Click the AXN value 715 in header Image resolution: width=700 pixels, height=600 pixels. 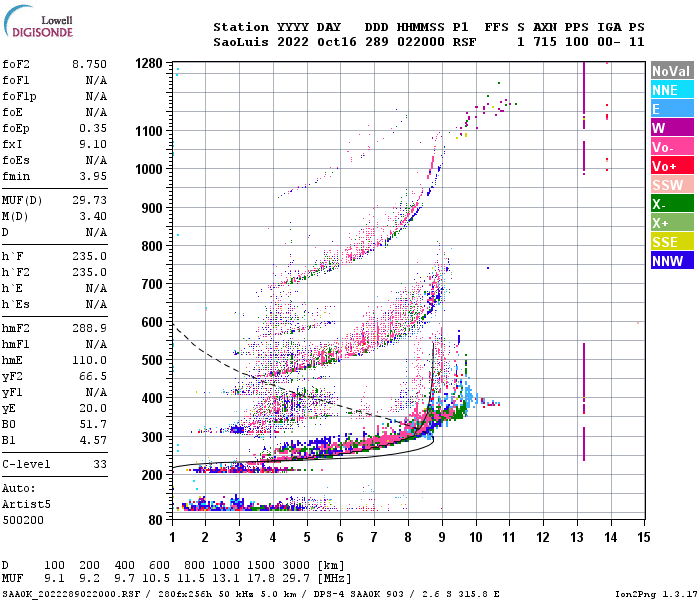click(545, 42)
